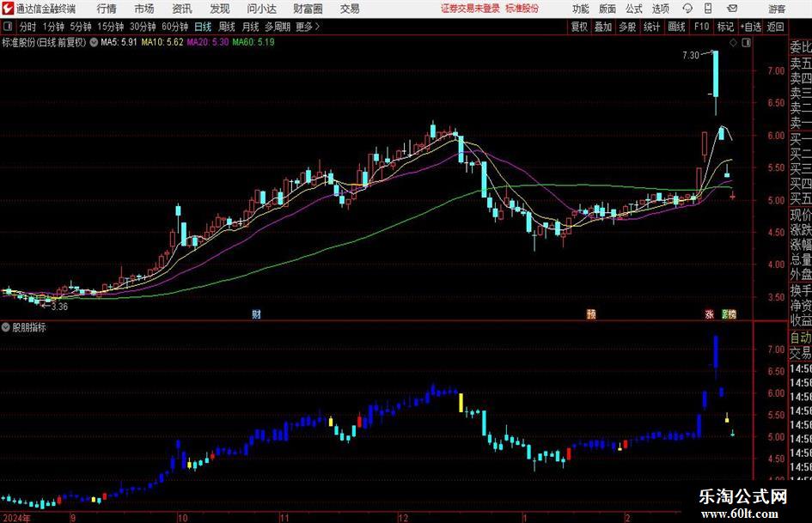Switch to the 月线 monthly tab
Image resolution: width=812 pixels, height=523 pixels.
coord(251,27)
